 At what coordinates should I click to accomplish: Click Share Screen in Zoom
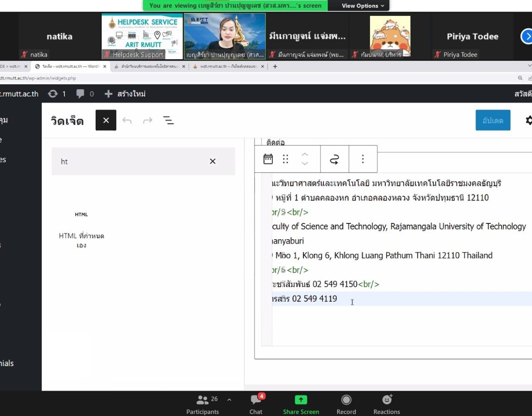(301, 404)
